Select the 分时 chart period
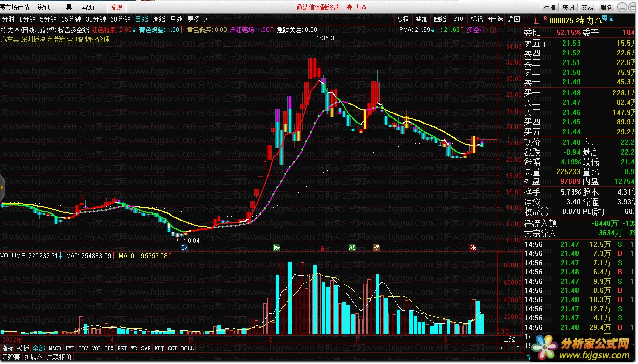 [x=8, y=19]
